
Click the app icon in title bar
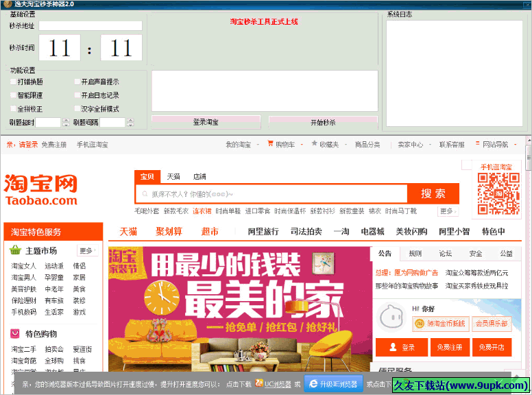8,4
